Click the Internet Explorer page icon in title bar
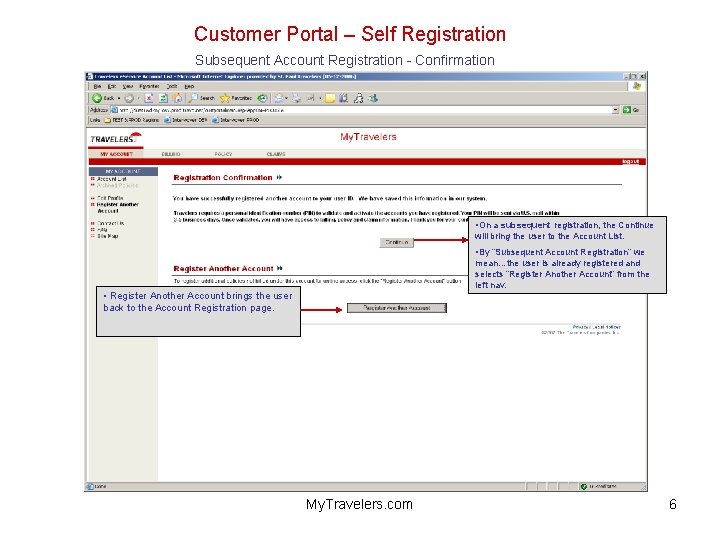720x540 pixels. click(x=90, y=77)
